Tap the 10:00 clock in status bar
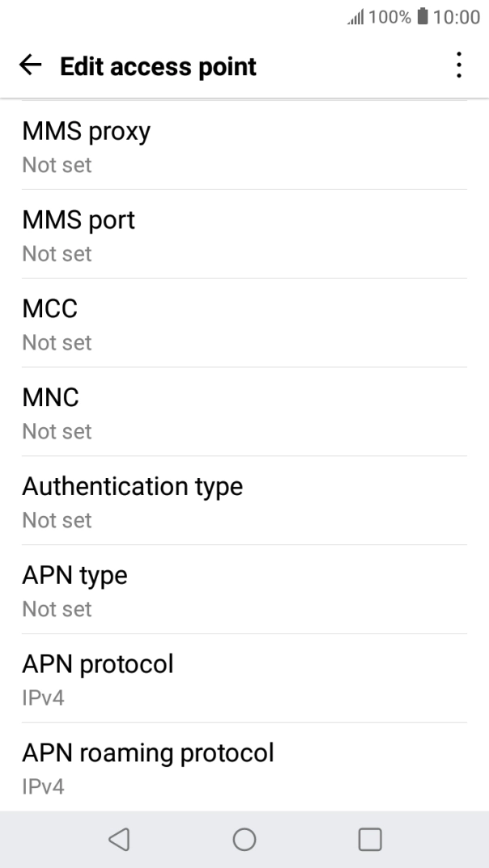The height and width of the screenshot is (868, 489). click(x=457, y=18)
